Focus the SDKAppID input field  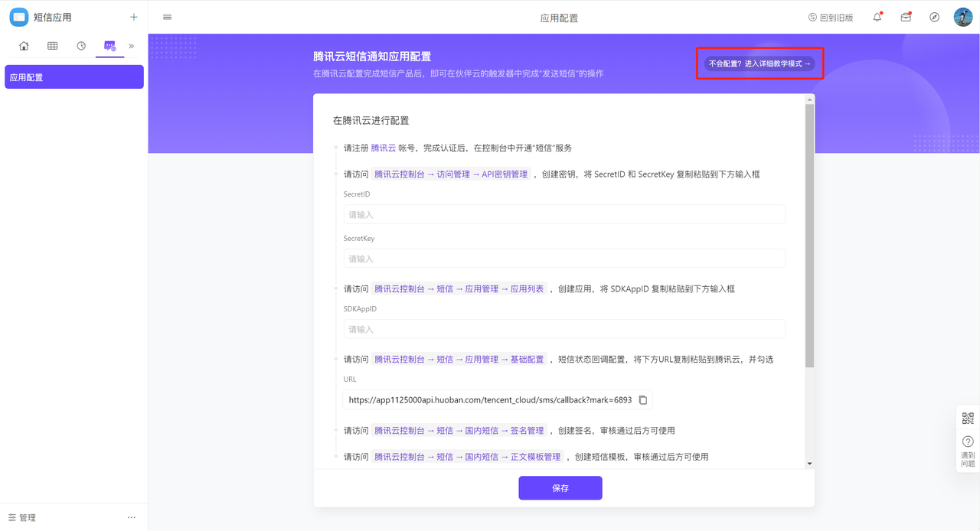click(x=564, y=329)
